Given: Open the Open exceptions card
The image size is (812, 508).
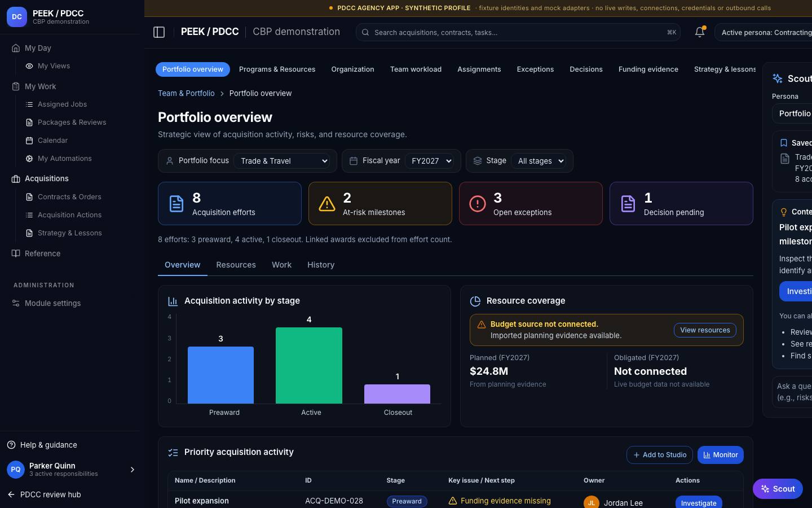Looking at the screenshot, I should point(531,204).
